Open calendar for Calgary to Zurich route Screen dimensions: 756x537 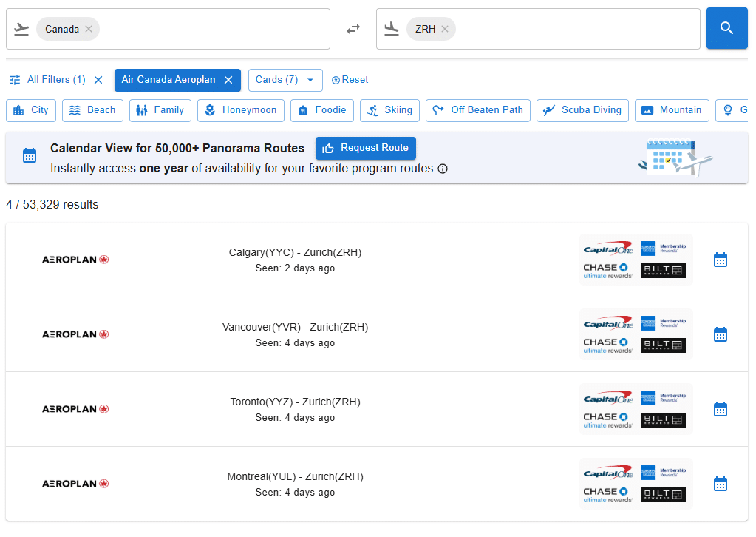721,260
